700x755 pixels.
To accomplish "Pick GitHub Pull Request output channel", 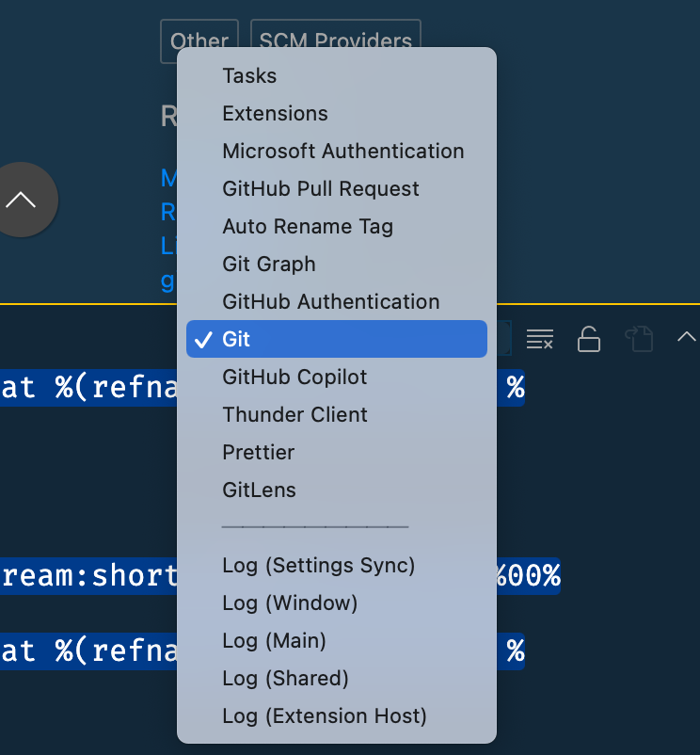I will (x=336, y=188).
